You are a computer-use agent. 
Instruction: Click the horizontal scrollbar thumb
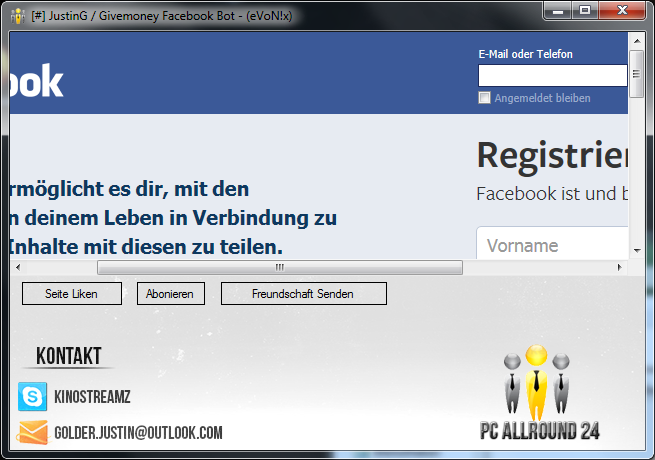[x=280, y=267]
